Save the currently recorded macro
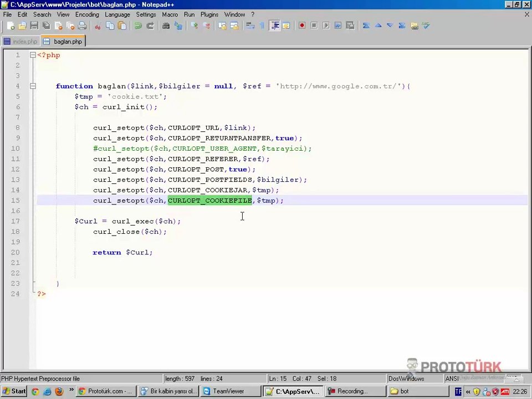The width and height of the screenshot is (532, 399). [x=350, y=26]
